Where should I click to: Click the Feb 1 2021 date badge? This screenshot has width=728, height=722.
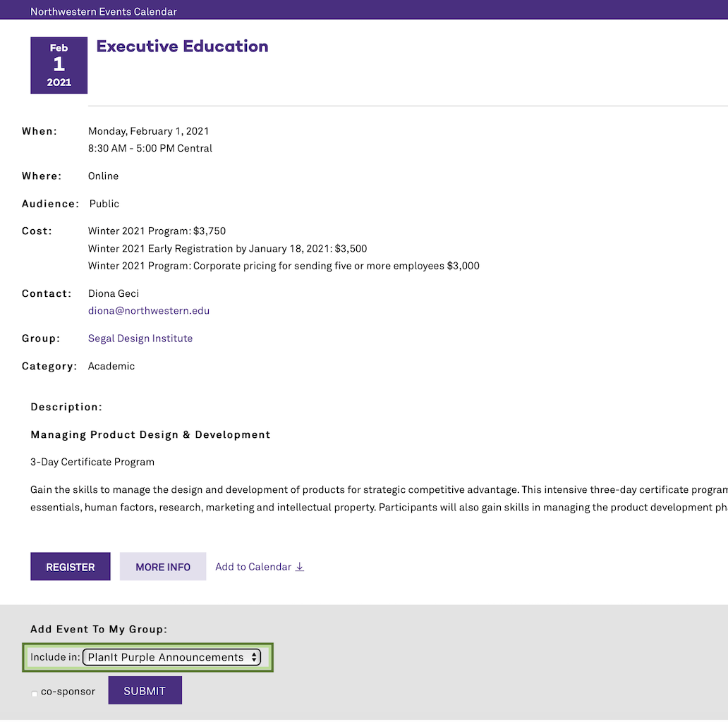[59, 66]
